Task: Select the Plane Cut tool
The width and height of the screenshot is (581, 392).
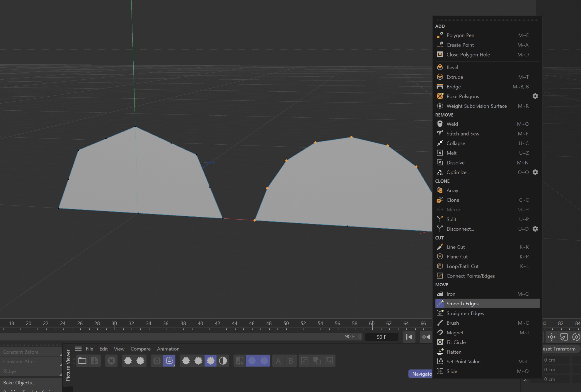Action: pos(487,256)
